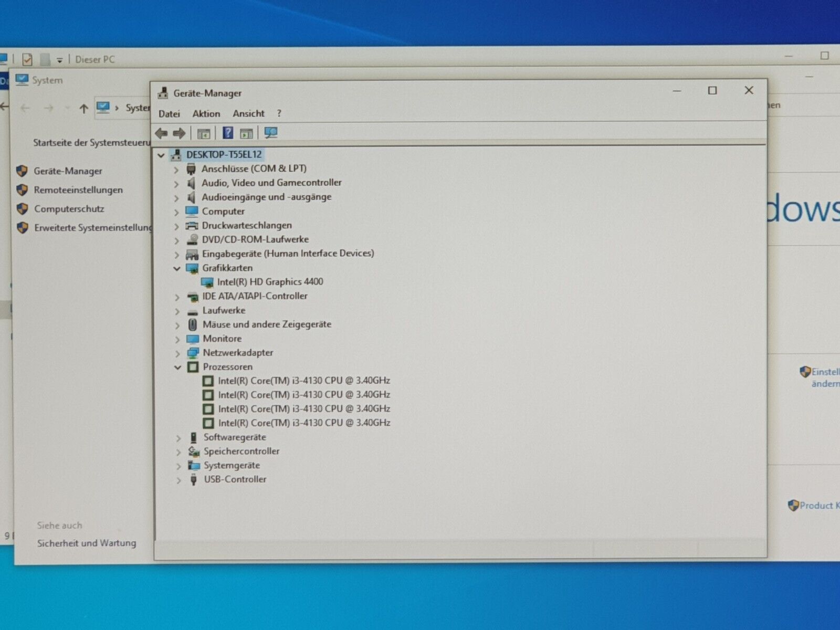Select the Druckwarteschlangen label

tap(247, 225)
